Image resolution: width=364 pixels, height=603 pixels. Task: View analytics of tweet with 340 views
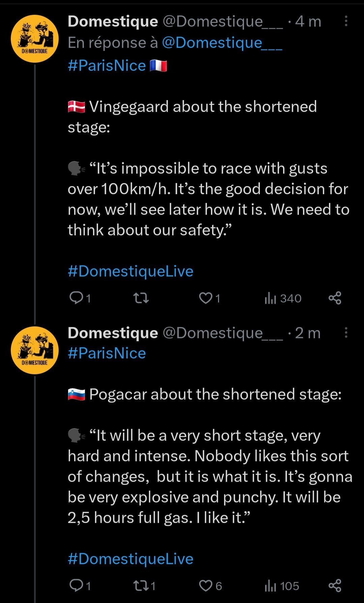coord(283,298)
